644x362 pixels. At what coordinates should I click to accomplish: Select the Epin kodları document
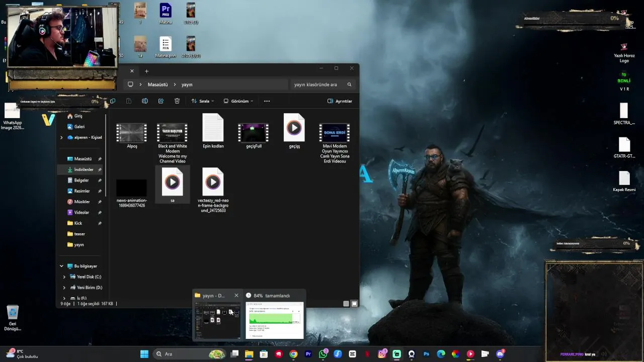213,132
